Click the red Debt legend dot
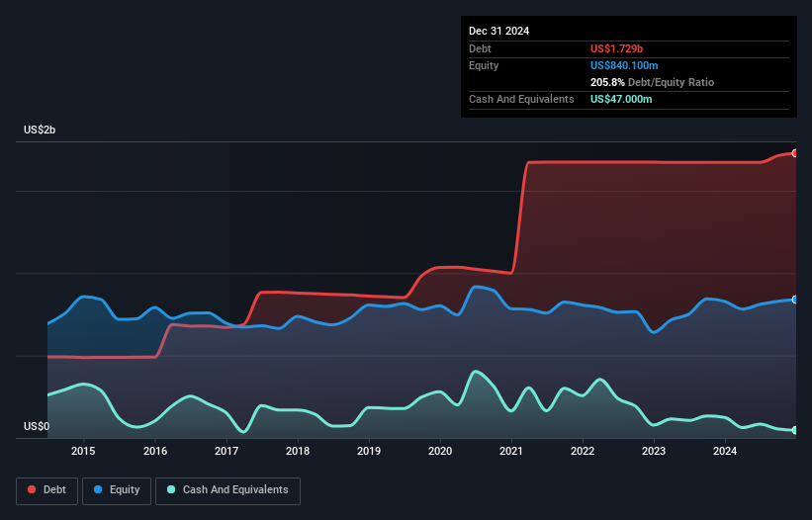 pyautogui.click(x=32, y=489)
